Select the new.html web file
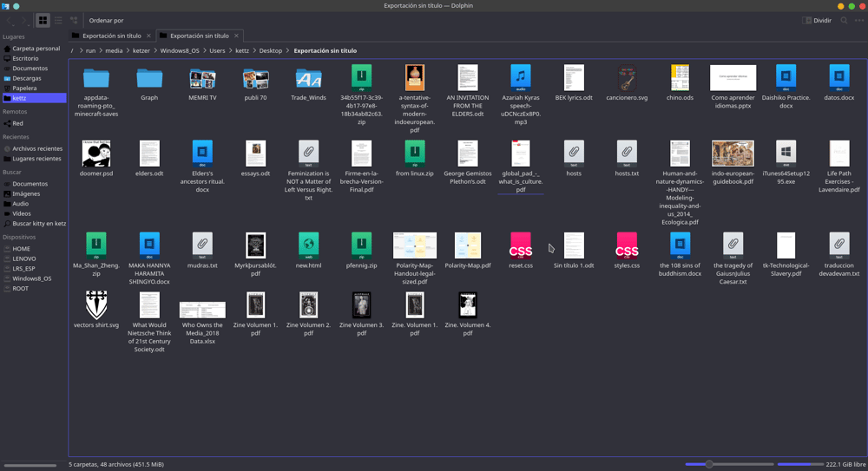 308,245
